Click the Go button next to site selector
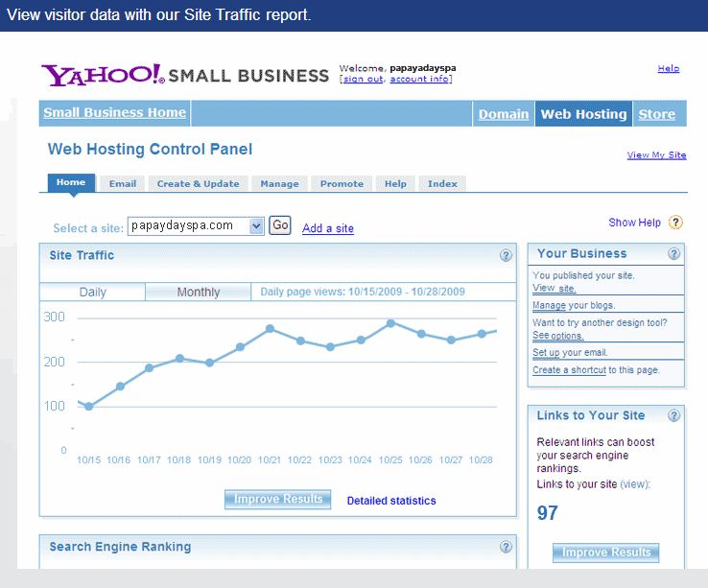This screenshot has height=588, width=708. (x=280, y=224)
